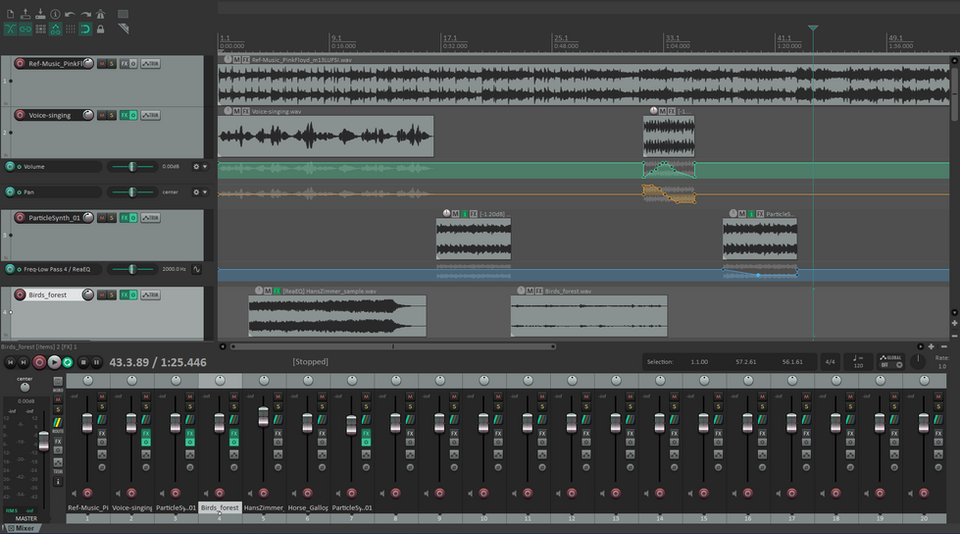Toggle snap magnet icon
This screenshot has width=960, height=534.
(x=85, y=29)
